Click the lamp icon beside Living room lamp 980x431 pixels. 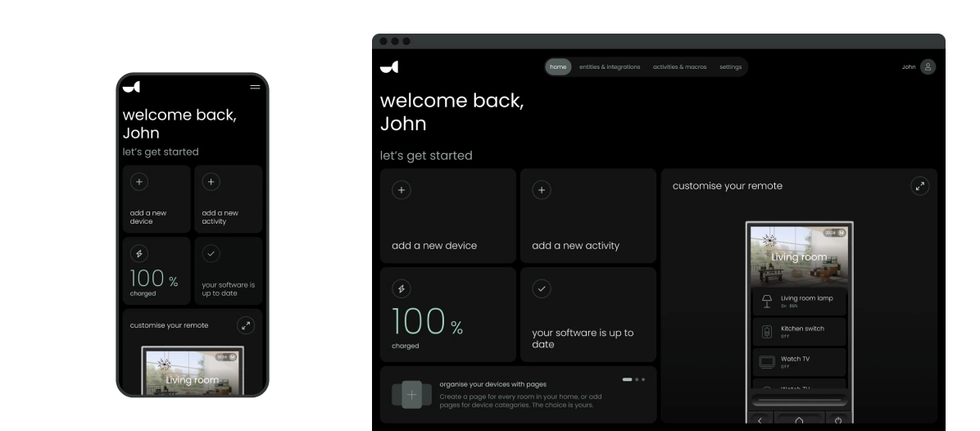(767, 302)
